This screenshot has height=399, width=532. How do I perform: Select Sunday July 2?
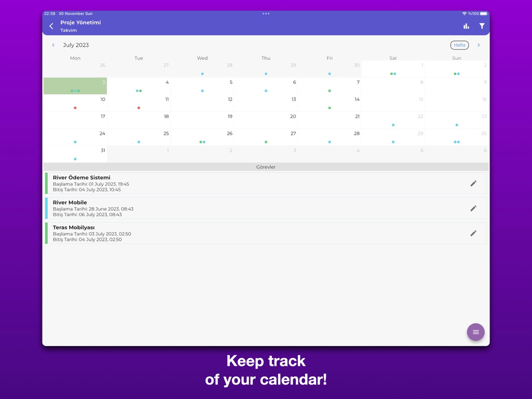pos(457,69)
